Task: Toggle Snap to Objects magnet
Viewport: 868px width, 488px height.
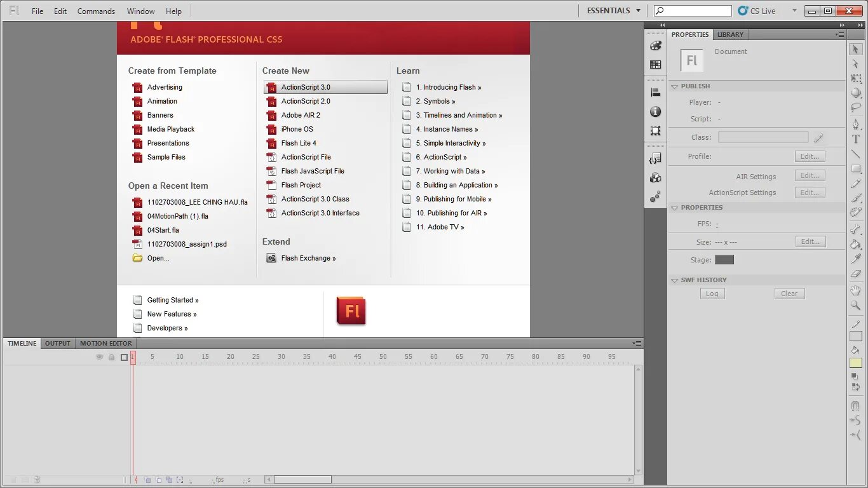Action: tap(855, 405)
